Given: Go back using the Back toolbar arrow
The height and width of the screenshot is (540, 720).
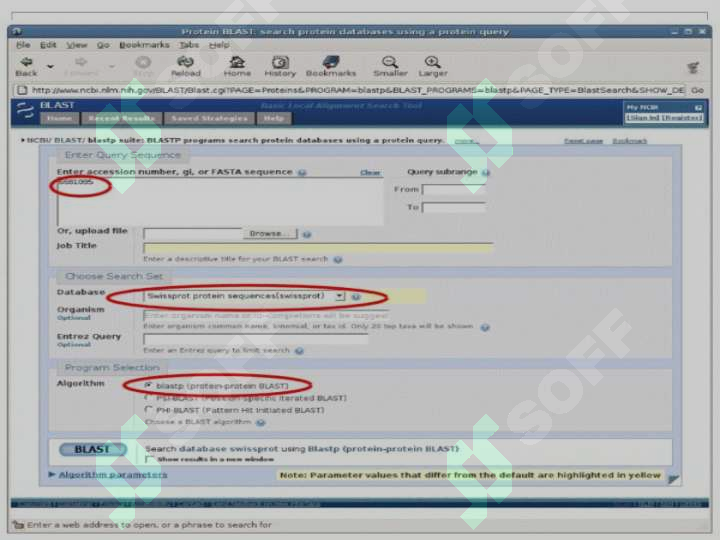Looking at the screenshot, I should tap(26, 66).
